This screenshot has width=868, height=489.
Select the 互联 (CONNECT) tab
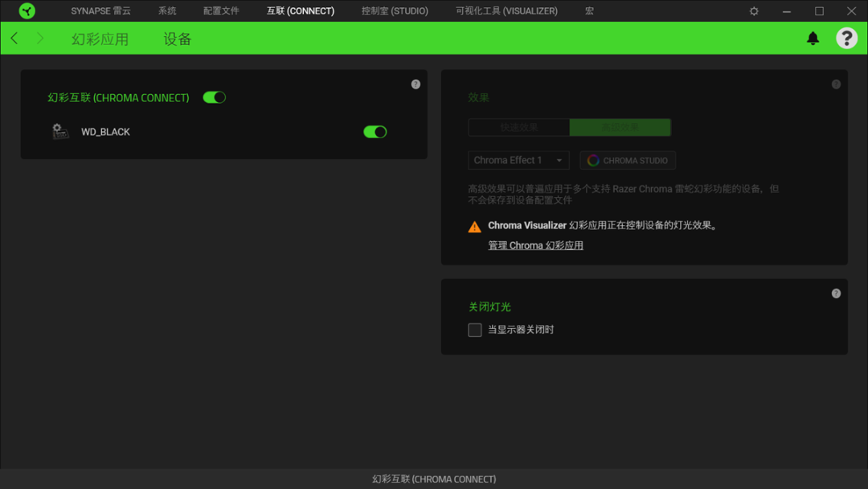coord(301,11)
